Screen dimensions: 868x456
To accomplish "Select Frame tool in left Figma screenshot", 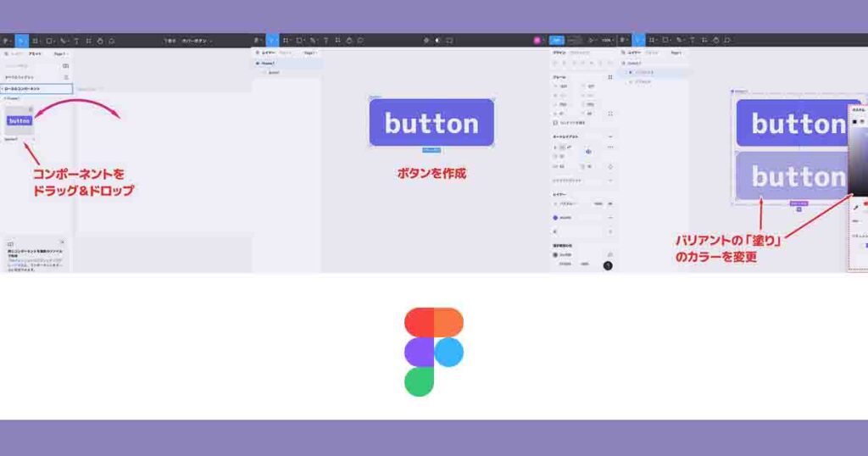I will point(35,41).
